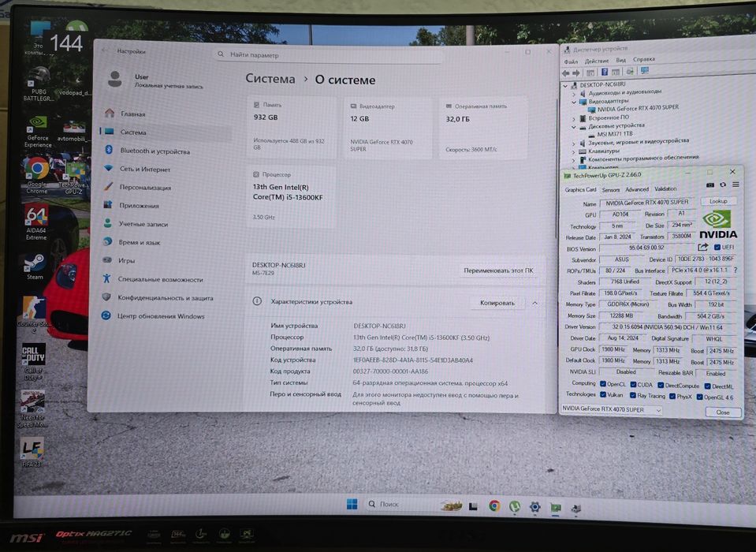The width and height of the screenshot is (756, 552).
Task: Launch AIDA64 Extreme from the desktop
Action: pos(36,222)
